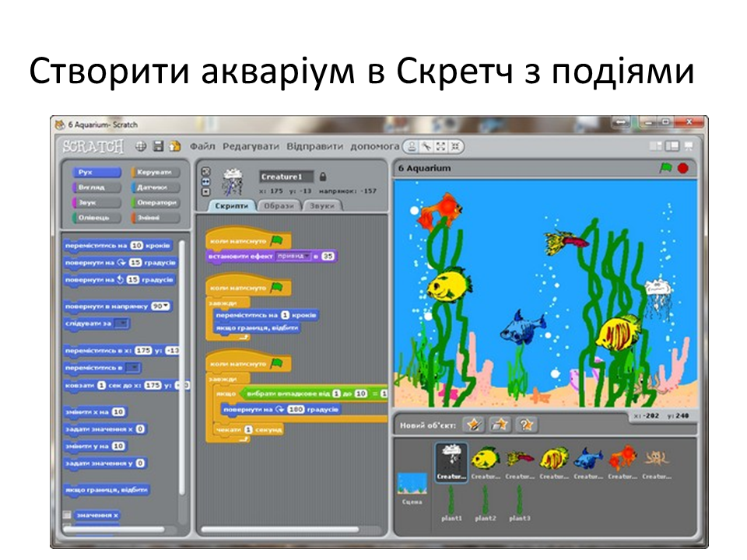Image resolution: width=747 pixels, height=560 pixels.
Task: Click the blocks palette vertical scrollbar
Action: [181, 366]
